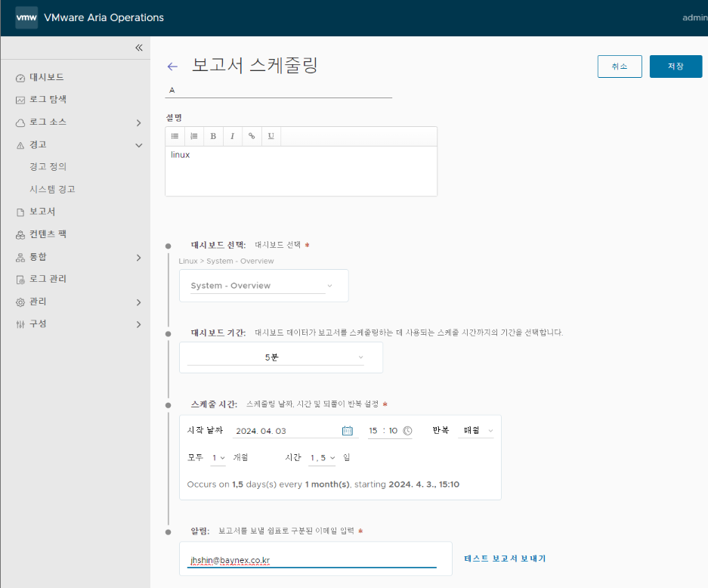Insert numbered list in description editor
Viewport: 708px width, 588px height.
click(194, 136)
